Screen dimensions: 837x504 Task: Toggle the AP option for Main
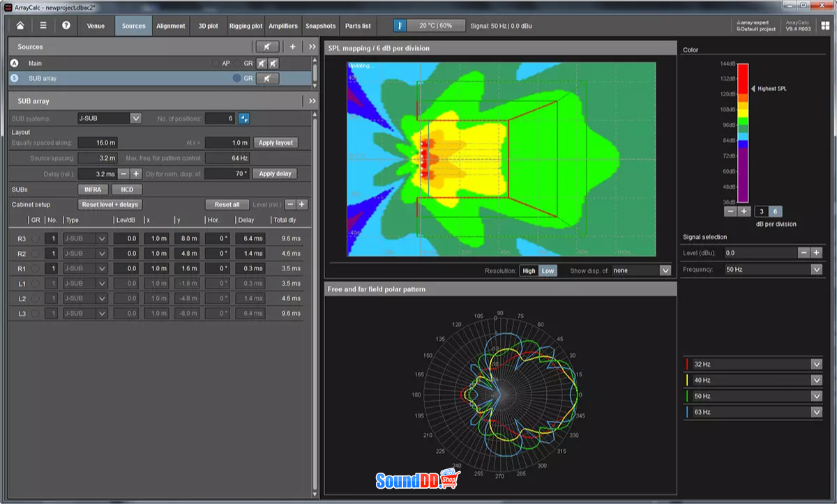click(222, 63)
